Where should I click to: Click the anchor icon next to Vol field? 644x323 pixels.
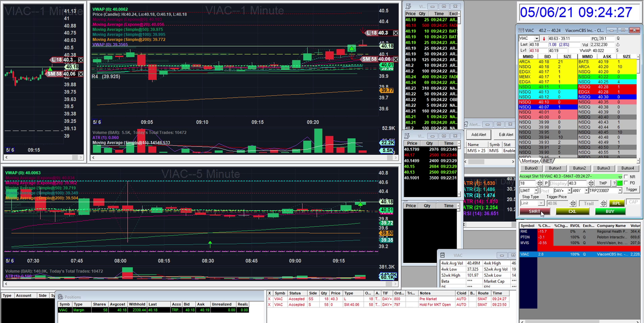coord(618,45)
